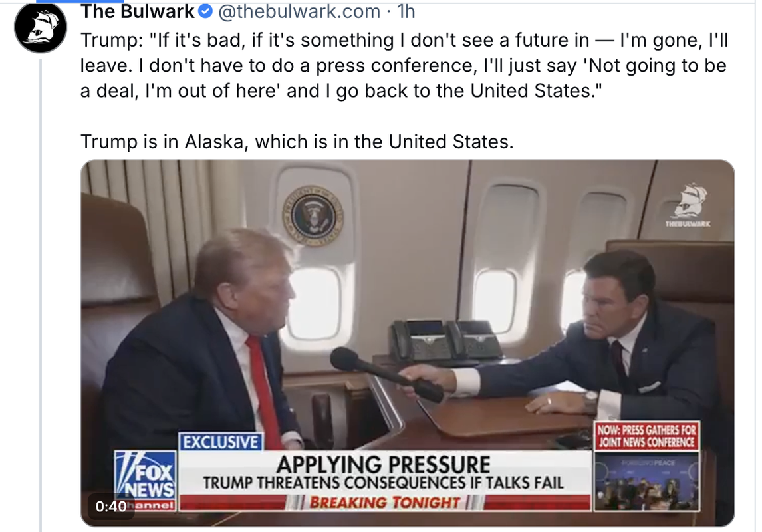Click the presidential seal on cabin wall
This screenshot has width=762, height=532.
313,215
